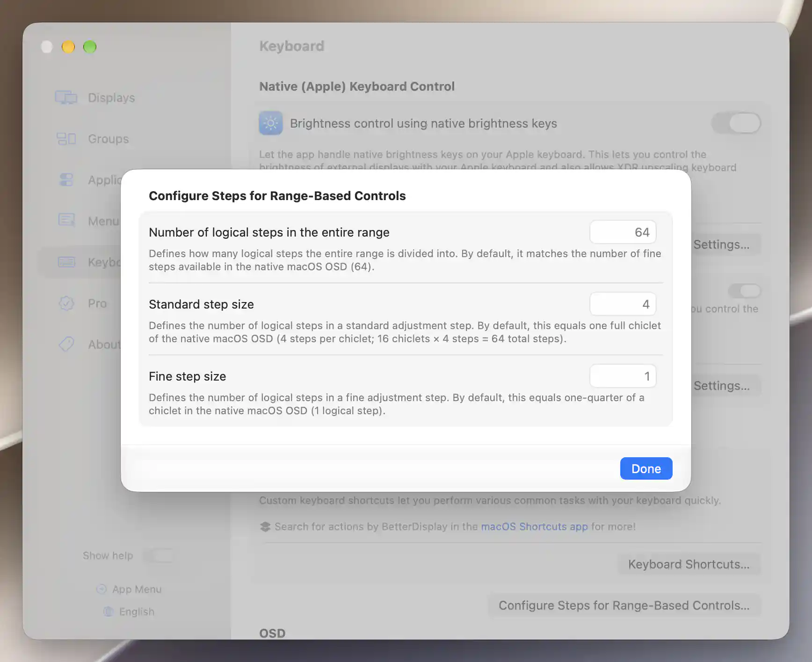Screen dimensions: 812x662
Task: Click the 'OSD' section heading
Action: coord(272,633)
